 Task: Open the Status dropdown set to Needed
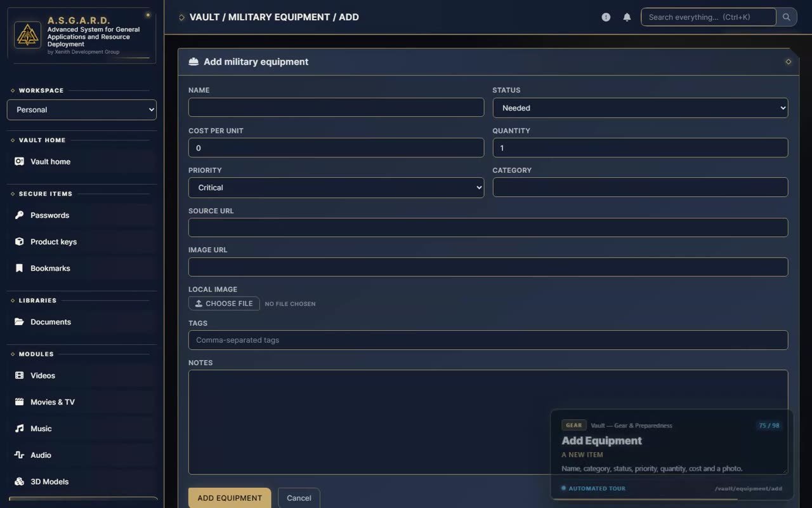(x=640, y=108)
